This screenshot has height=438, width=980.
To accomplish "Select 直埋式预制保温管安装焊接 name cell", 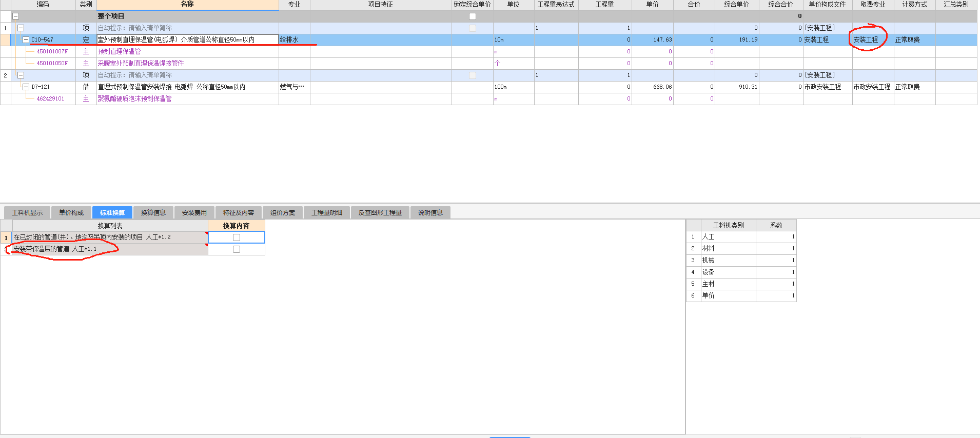I will coord(188,87).
